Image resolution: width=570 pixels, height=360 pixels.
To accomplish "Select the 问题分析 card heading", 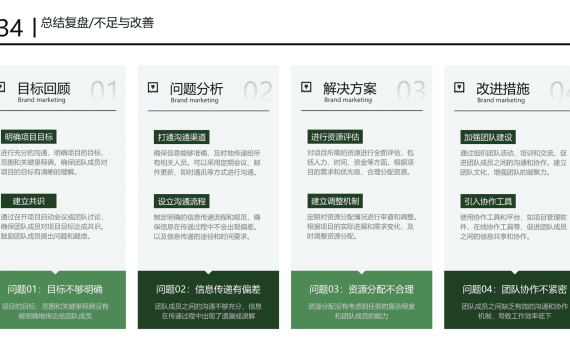I will (x=197, y=89).
